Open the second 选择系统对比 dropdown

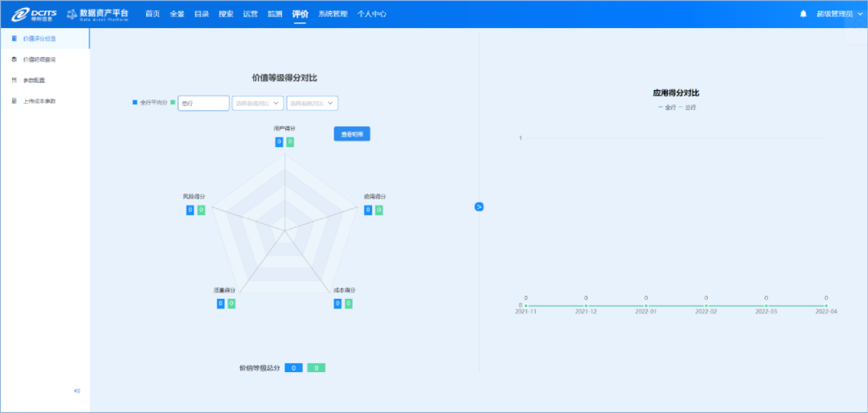click(312, 103)
